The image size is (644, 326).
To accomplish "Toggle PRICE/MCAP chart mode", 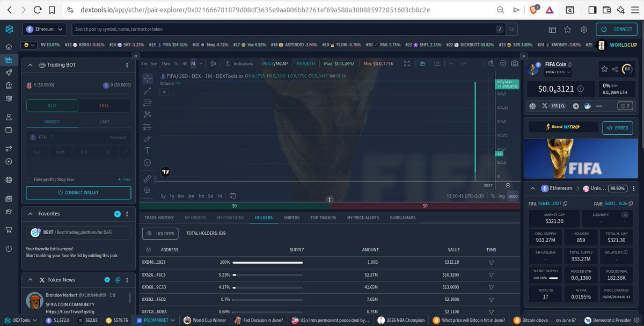I will (275, 63).
